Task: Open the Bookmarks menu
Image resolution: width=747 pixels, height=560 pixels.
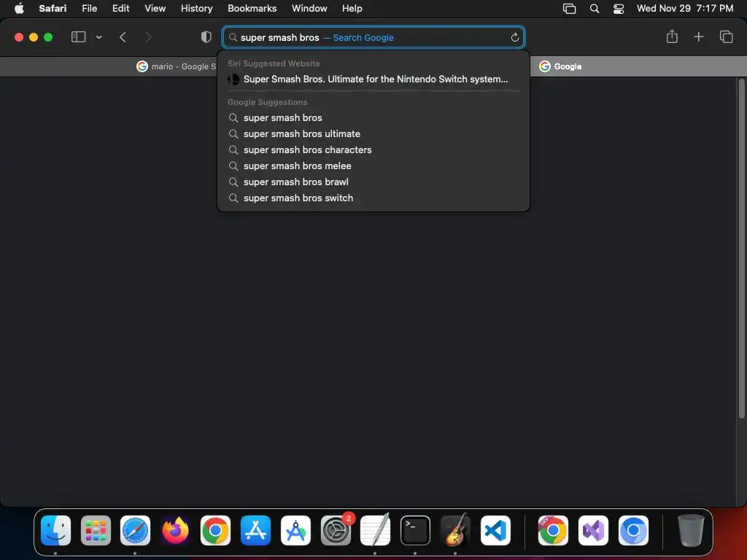Action: point(252,8)
